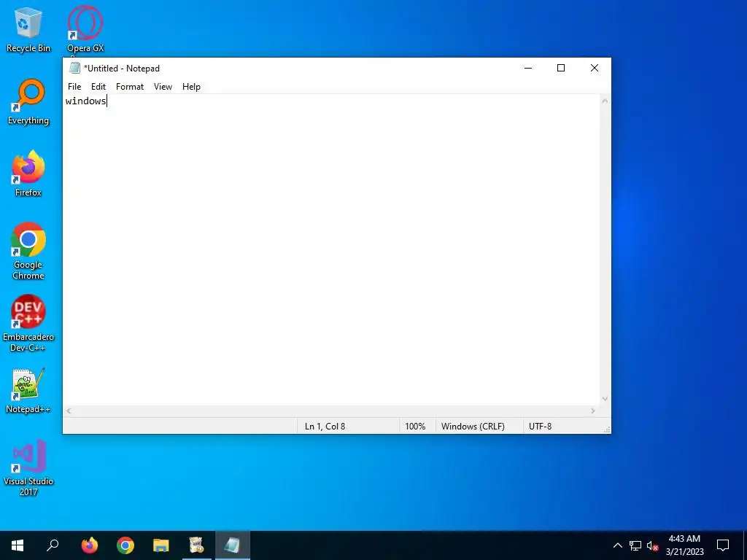Viewport: 747px width, 560px height.
Task: Open the Help menu in Notepad
Action: tap(192, 87)
